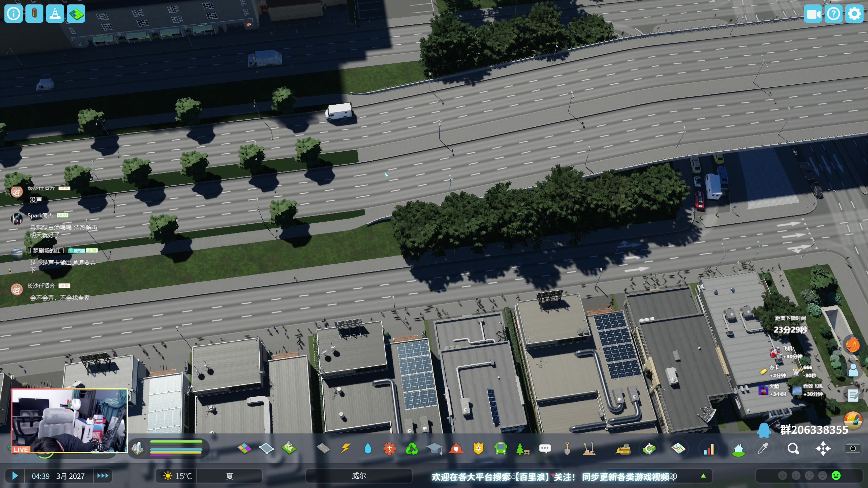The width and height of the screenshot is (868, 488).
Task: Open the Water & Sewage menu
Action: [368, 449]
